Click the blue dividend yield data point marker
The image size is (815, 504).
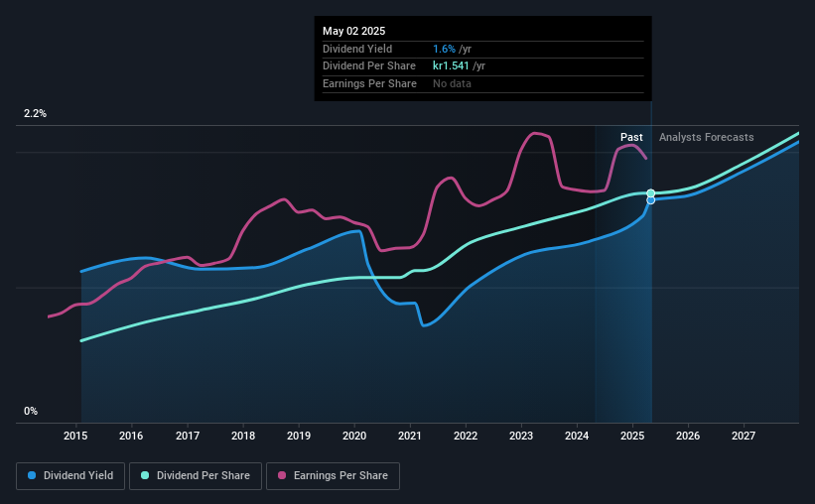click(x=651, y=200)
